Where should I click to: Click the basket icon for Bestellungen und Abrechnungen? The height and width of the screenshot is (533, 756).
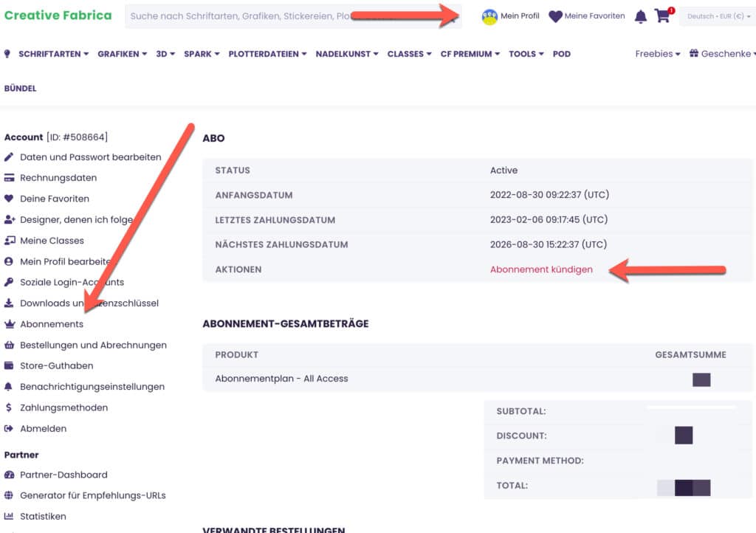pos(9,345)
